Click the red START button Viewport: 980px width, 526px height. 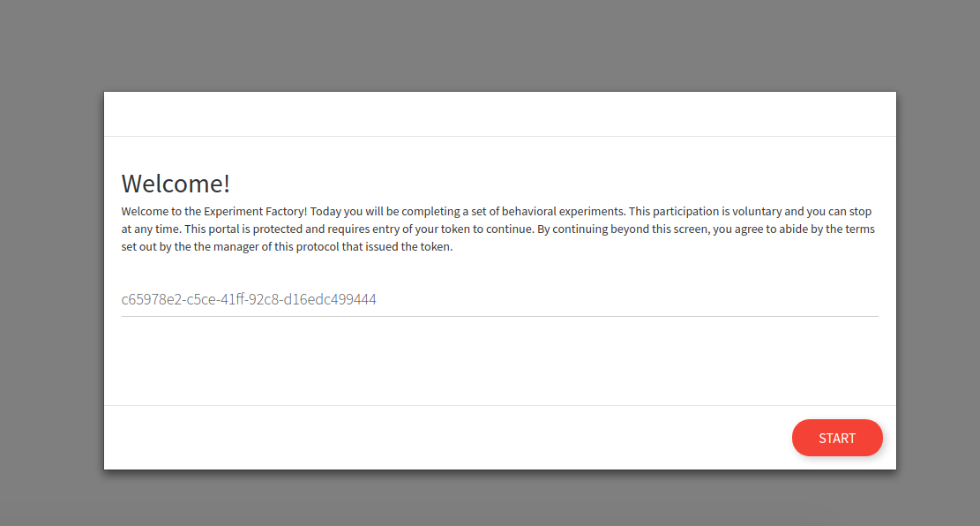[x=837, y=438]
